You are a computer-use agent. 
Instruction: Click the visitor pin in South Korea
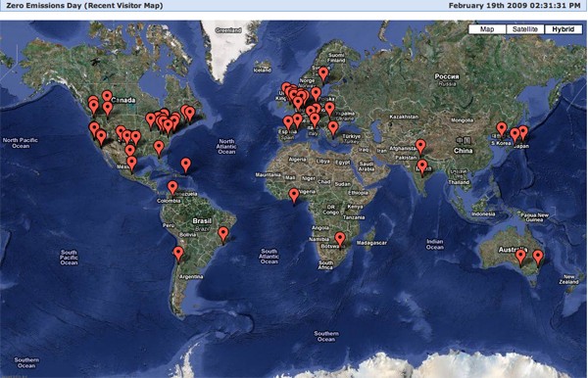click(x=502, y=129)
